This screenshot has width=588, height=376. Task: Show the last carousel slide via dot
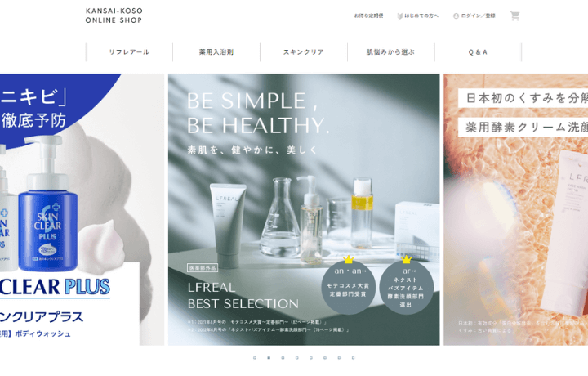click(x=353, y=358)
